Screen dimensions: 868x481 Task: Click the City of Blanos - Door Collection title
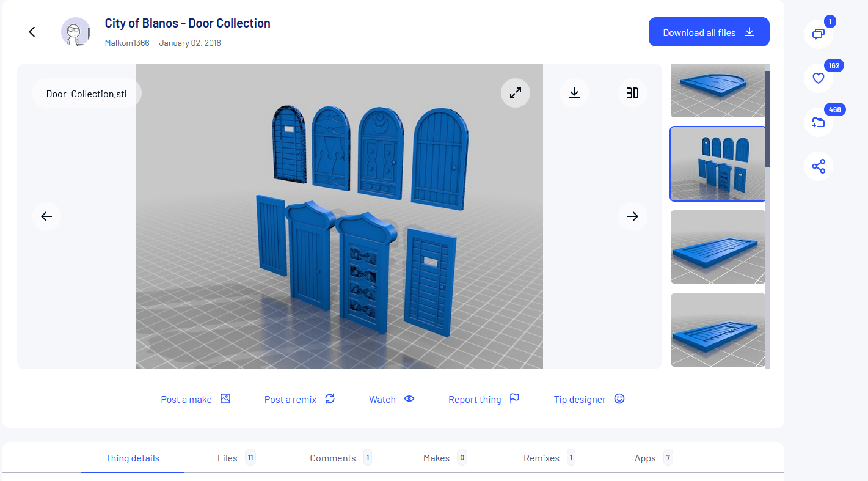click(188, 23)
